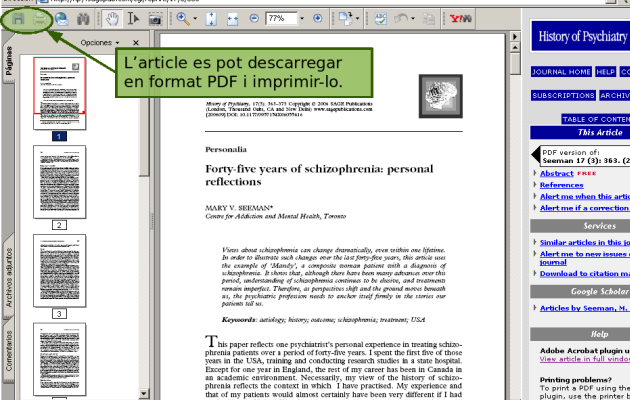Image resolution: width=630 pixels, height=400 pixels.
Task: Click 'Alert me if a correction' link
Action: (x=585, y=208)
